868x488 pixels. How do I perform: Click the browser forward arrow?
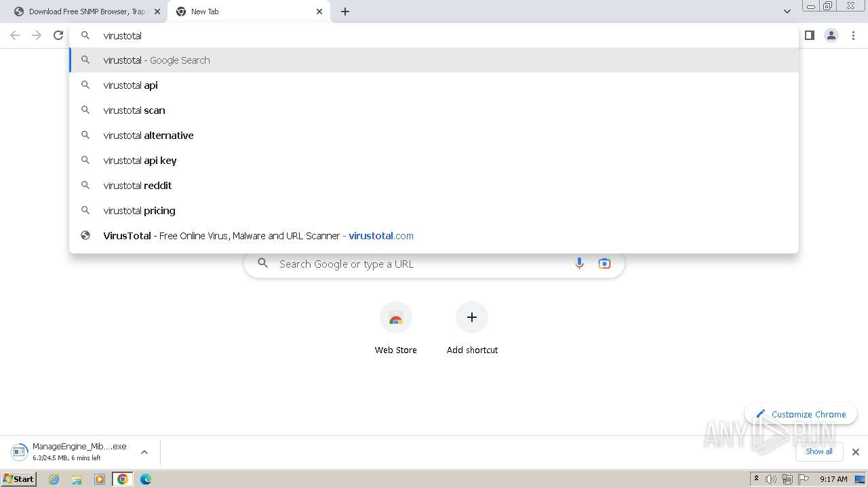[x=37, y=35]
